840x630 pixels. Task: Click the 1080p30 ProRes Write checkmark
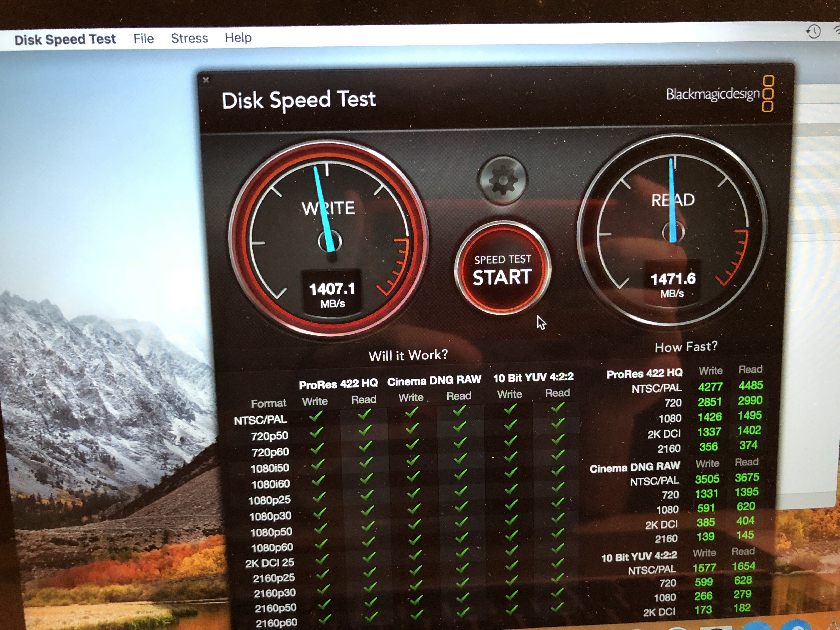tap(320, 513)
